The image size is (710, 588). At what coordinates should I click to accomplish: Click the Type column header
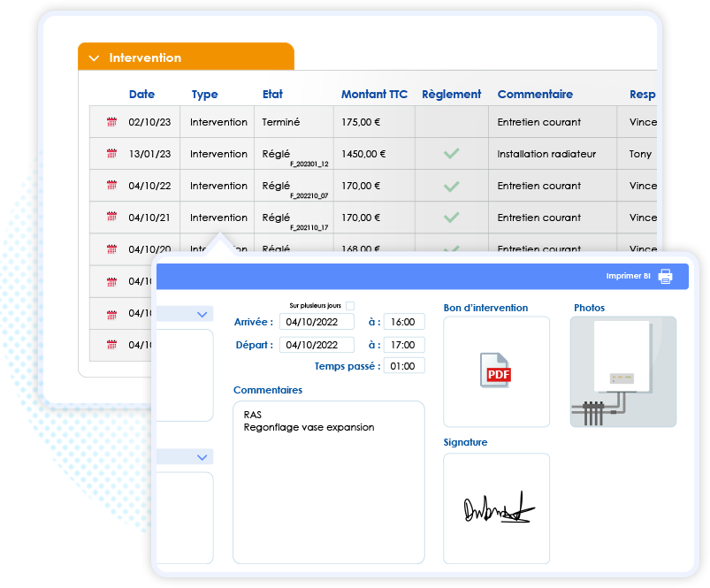click(x=204, y=94)
